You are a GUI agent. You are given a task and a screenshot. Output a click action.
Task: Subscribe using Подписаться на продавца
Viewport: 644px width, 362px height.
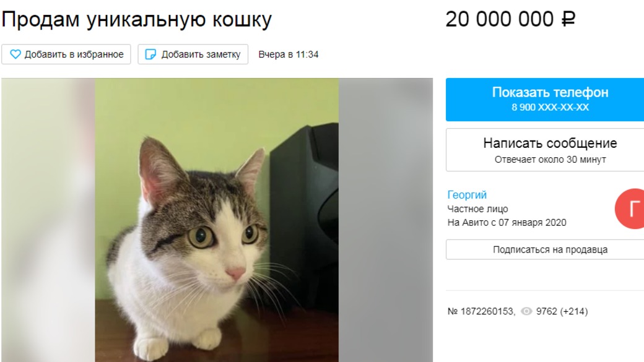point(545,249)
